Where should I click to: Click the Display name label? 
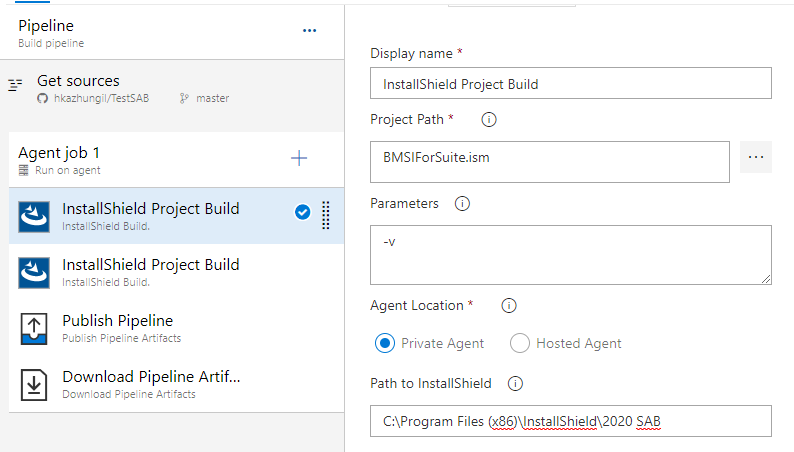point(411,54)
